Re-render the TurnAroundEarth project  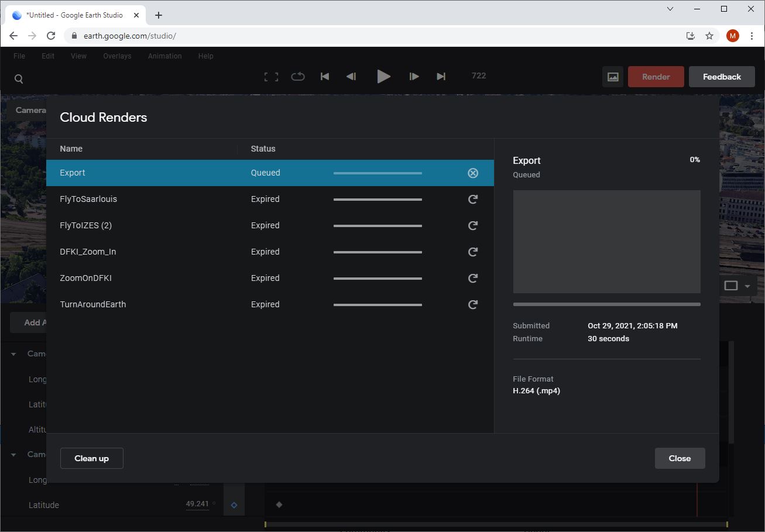(473, 304)
